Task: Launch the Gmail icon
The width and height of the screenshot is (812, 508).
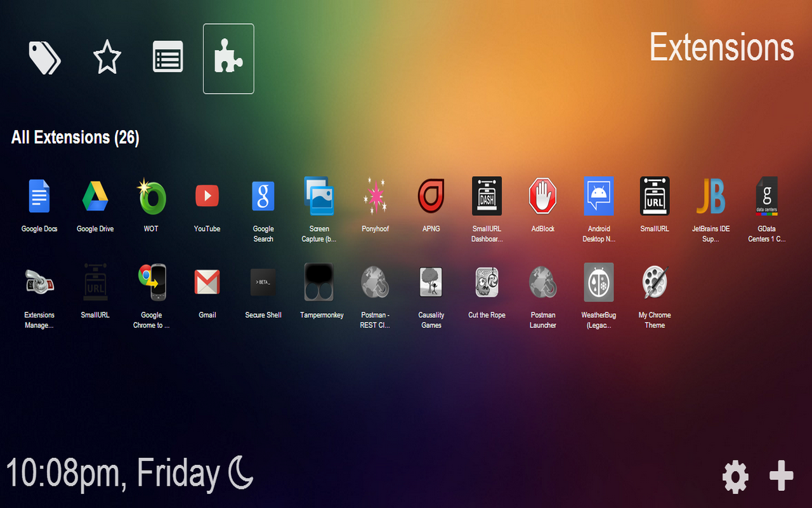Action: (x=207, y=282)
